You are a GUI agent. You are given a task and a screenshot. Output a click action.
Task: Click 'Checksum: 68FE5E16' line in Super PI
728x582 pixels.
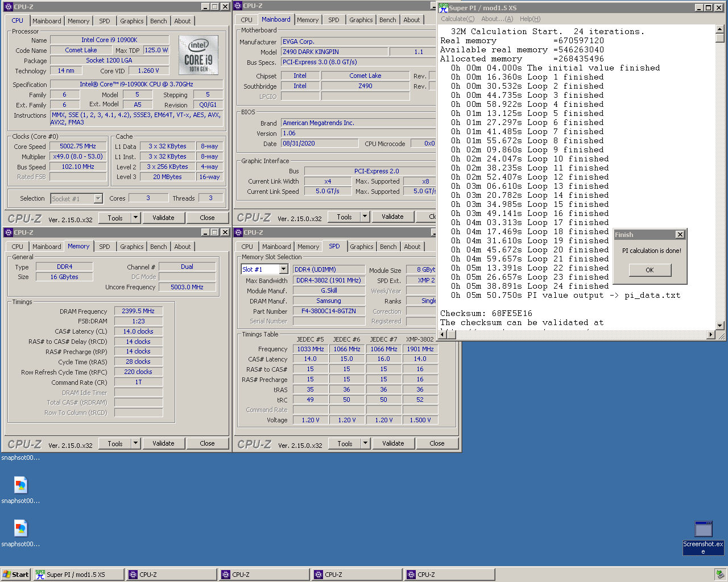coord(486,313)
